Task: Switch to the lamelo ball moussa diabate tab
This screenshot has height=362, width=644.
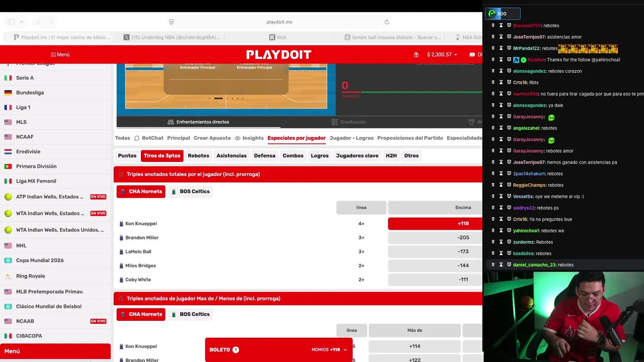Action: pos(393,37)
